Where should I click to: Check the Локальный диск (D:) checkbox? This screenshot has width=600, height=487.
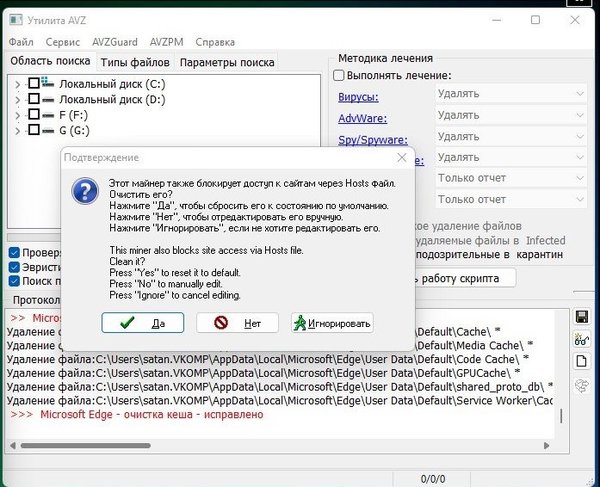[x=34, y=99]
